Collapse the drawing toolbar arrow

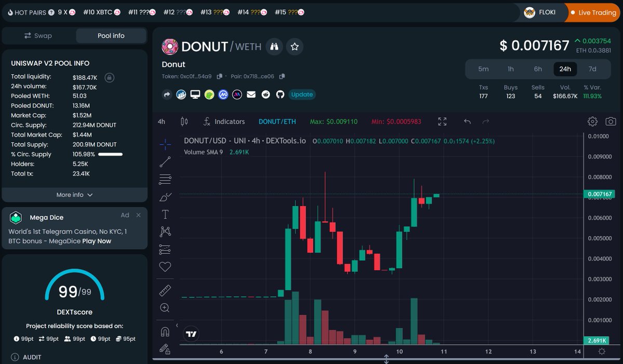pos(177,326)
